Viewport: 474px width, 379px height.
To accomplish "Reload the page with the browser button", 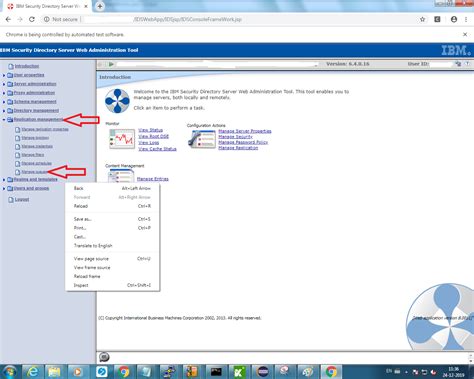I will point(32,19).
